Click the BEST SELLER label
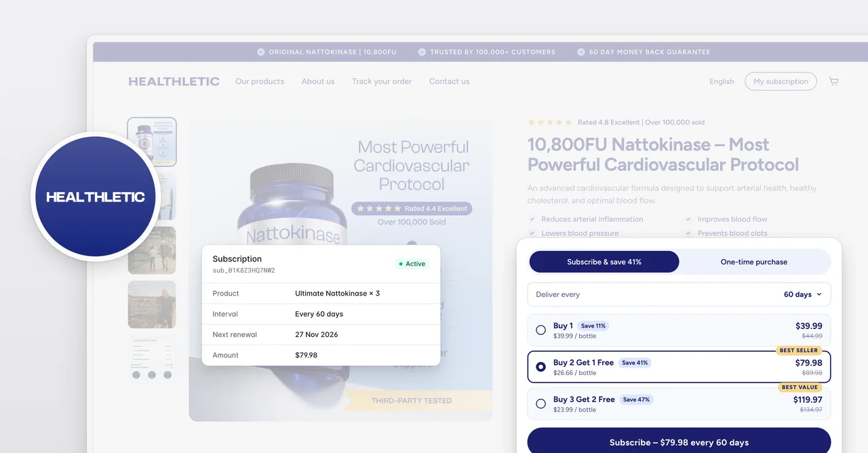 point(799,351)
